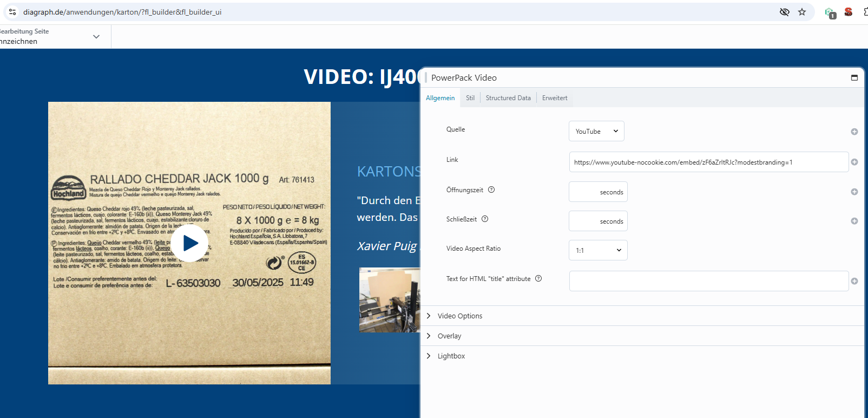
Task: Expand the Lightbox section
Action: tap(451, 356)
